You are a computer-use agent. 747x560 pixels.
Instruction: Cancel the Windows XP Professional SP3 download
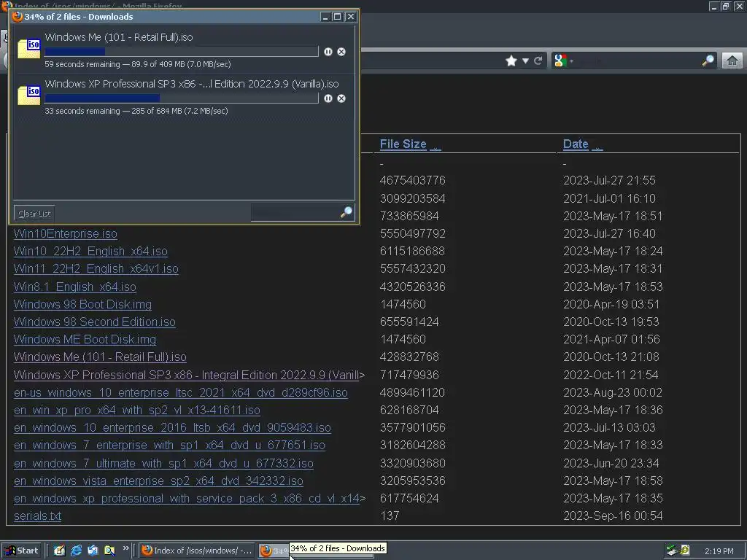click(x=341, y=98)
